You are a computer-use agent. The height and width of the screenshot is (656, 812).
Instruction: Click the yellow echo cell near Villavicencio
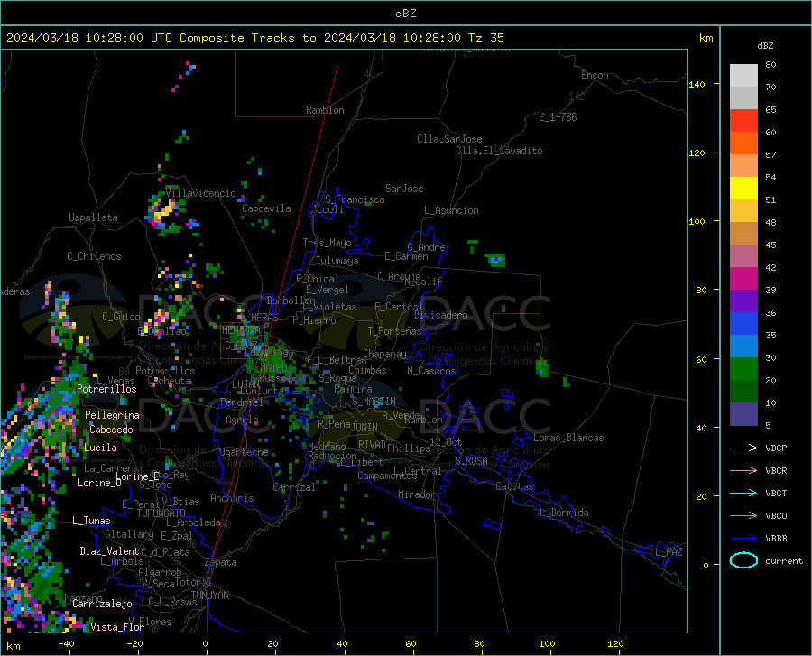[x=163, y=211]
